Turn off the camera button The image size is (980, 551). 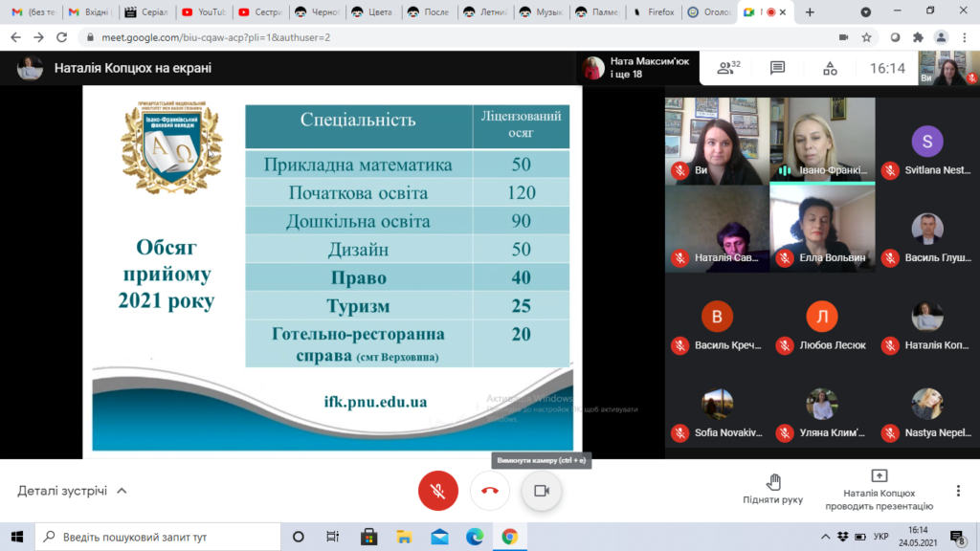541,491
